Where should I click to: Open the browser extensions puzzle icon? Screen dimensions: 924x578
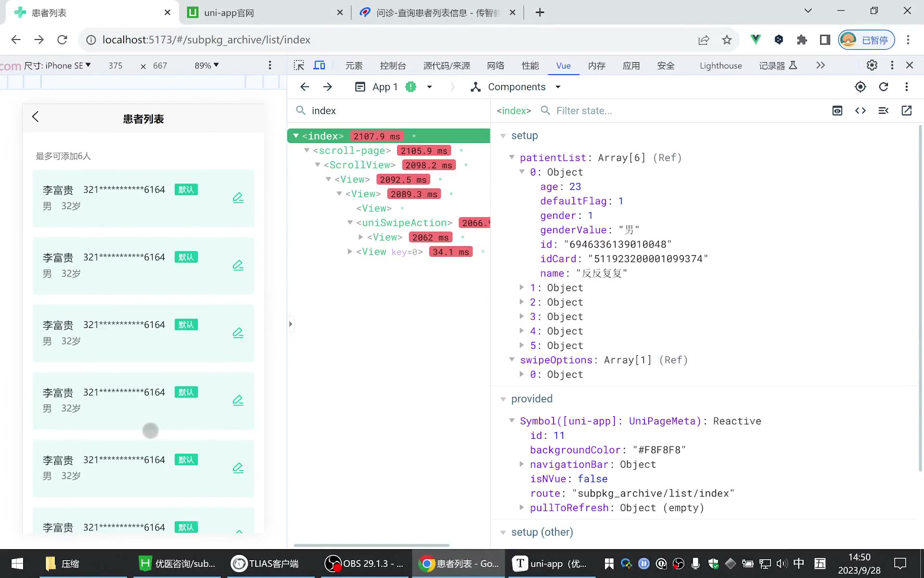[x=802, y=39]
